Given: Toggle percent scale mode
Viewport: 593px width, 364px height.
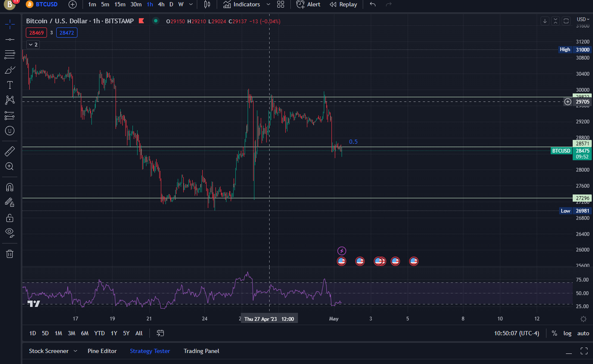Looking at the screenshot, I should click(x=554, y=333).
